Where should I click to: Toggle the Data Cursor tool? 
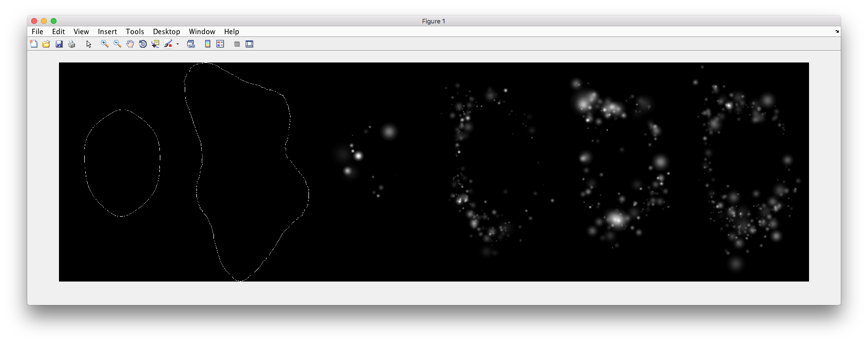(155, 44)
